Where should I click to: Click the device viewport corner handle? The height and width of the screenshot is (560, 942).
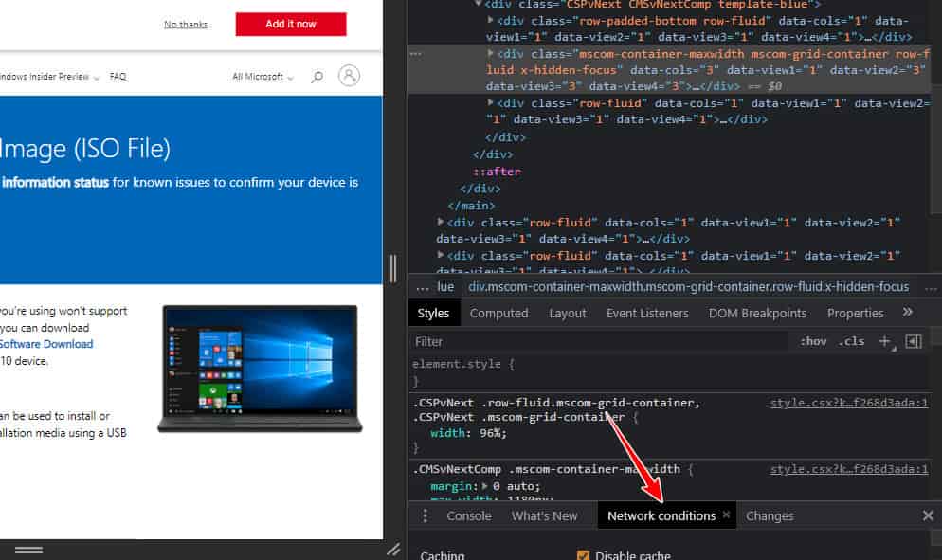(x=393, y=550)
